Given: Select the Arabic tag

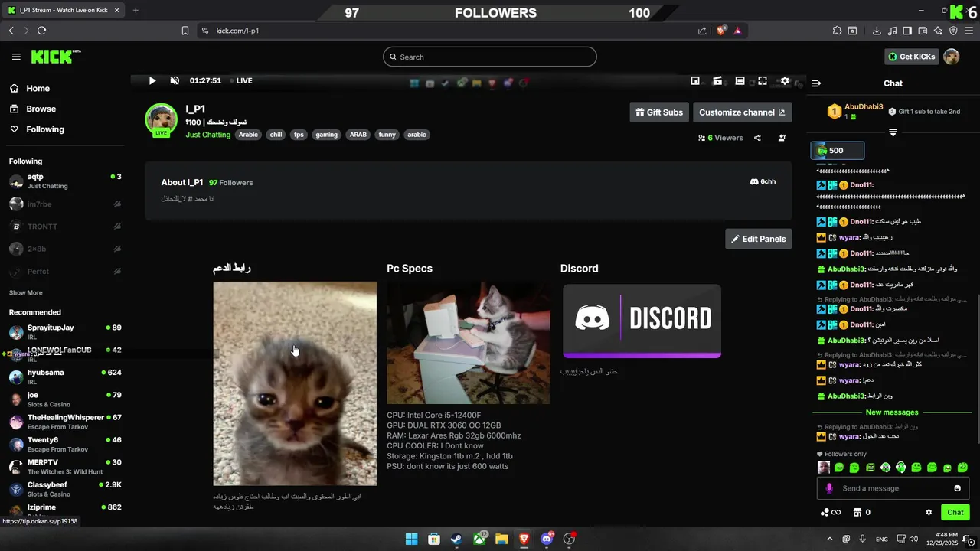Looking at the screenshot, I should [x=248, y=135].
